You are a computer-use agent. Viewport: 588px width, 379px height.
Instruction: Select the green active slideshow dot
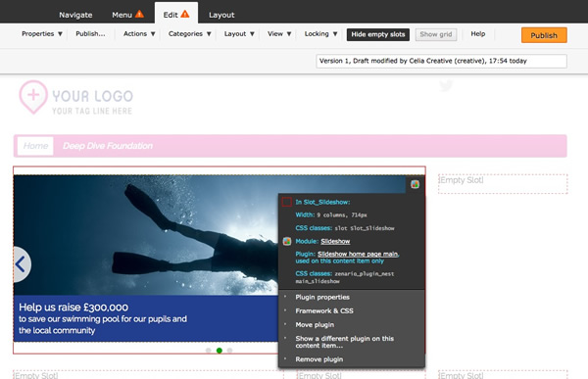click(x=220, y=351)
